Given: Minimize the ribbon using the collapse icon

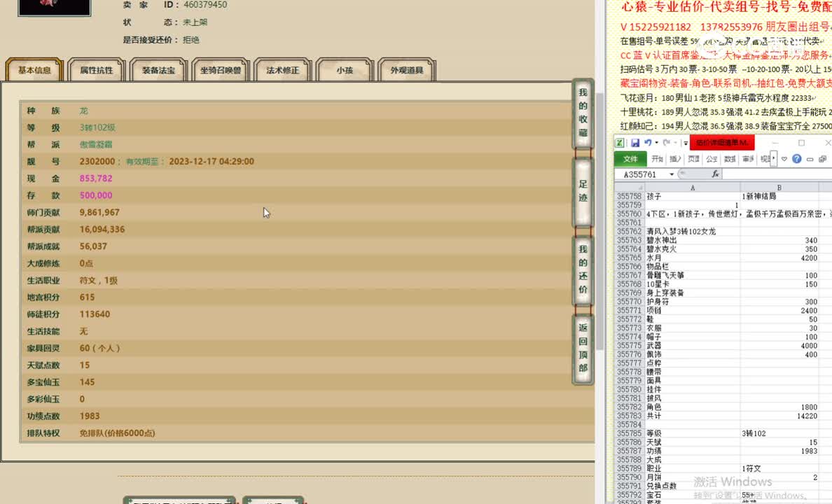Looking at the screenshot, I should pos(810,159).
